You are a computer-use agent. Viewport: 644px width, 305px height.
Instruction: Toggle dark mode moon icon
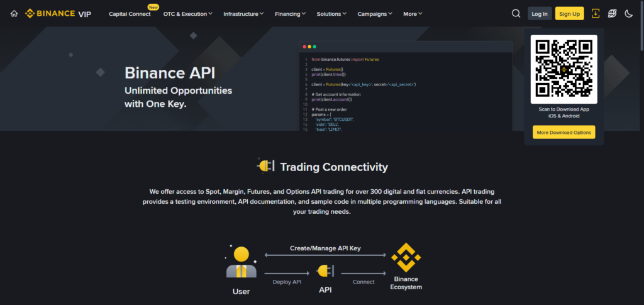(x=628, y=14)
